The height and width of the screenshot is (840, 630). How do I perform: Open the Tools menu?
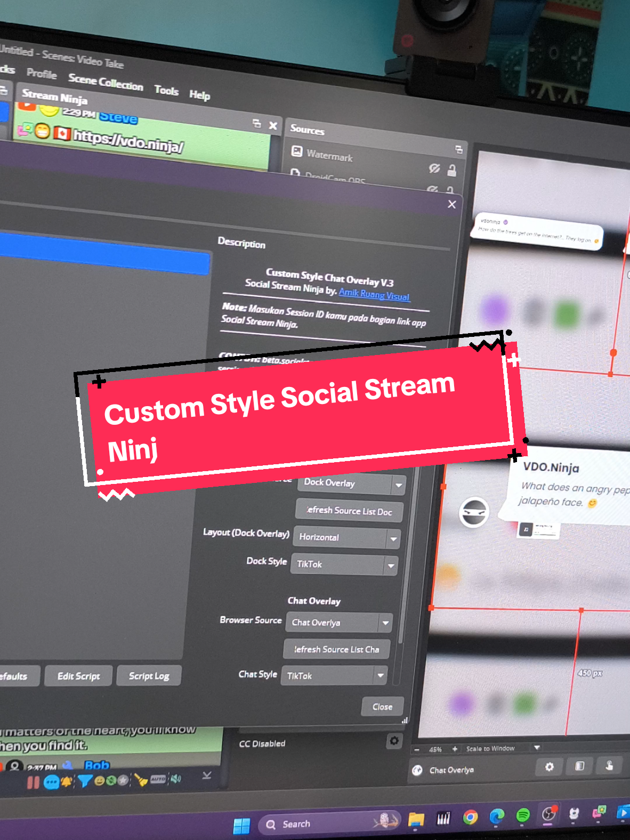click(x=166, y=90)
